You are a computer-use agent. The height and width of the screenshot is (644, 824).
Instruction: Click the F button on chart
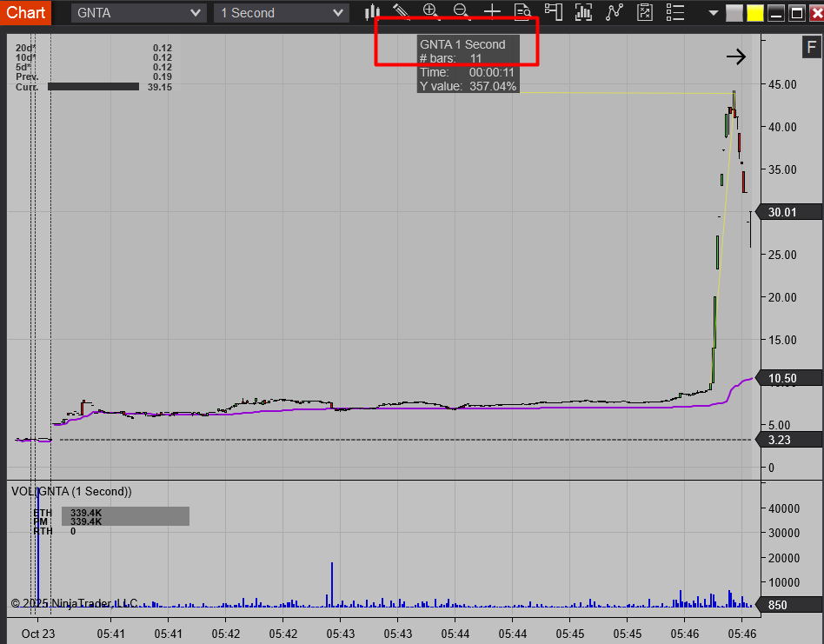pyautogui.click(x=811, y=47)
